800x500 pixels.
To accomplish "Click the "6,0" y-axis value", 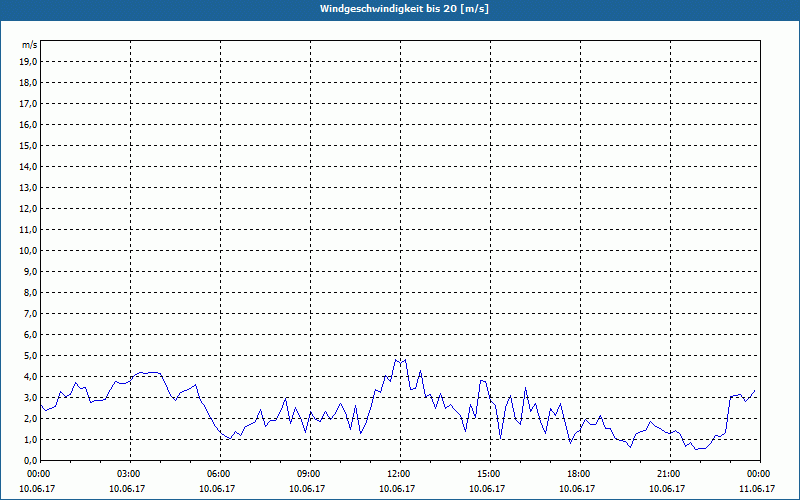I will [30, 335].
